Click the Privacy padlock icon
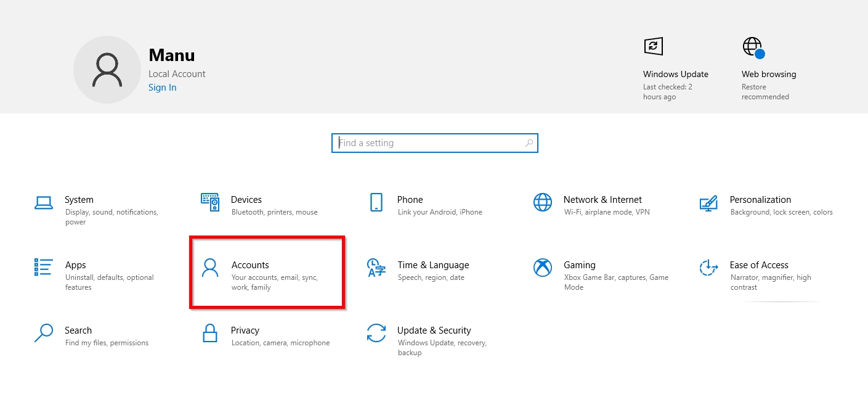Screen dimensions: 868x402 pos(210,333)
